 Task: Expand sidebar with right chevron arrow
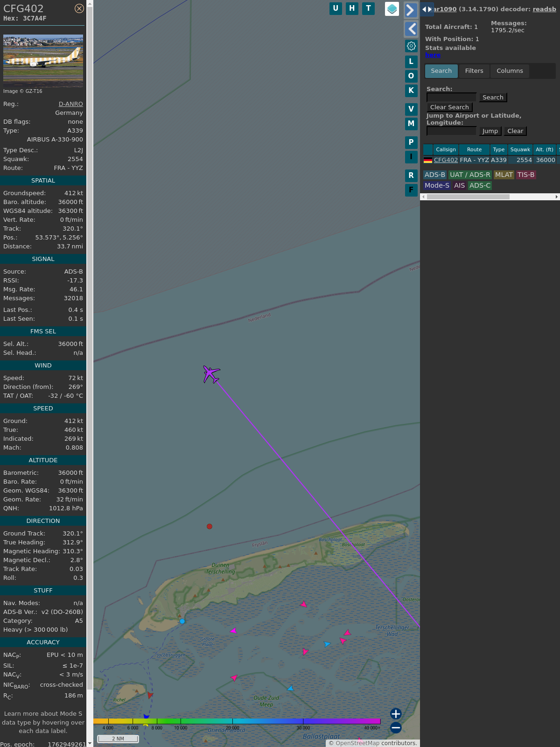tap(411, 10)
